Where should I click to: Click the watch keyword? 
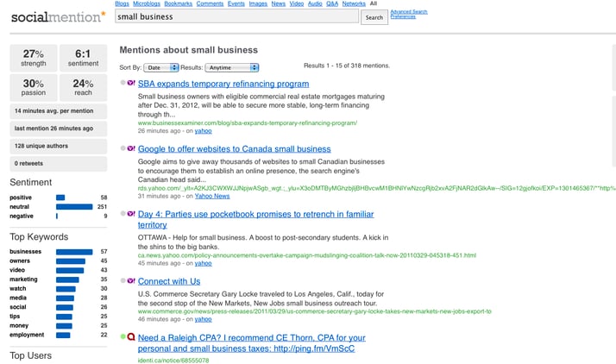click(17, 288)
